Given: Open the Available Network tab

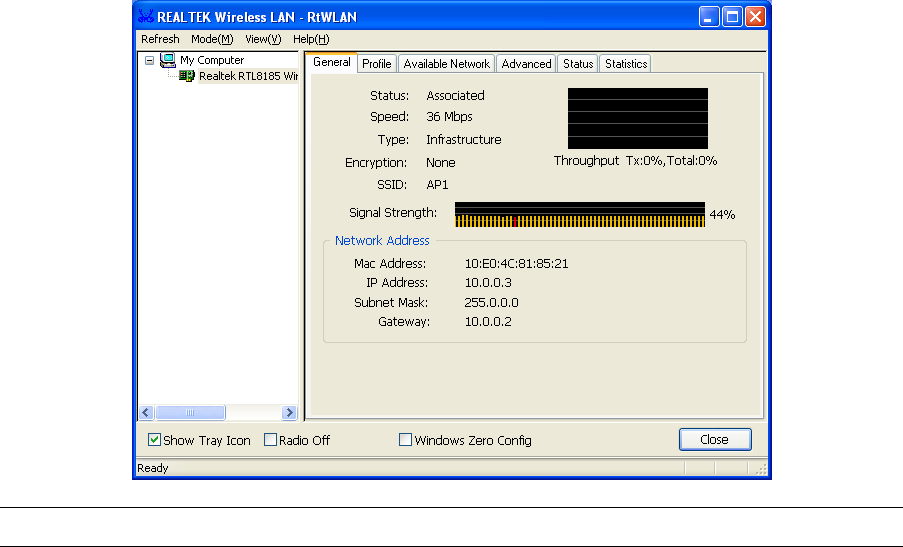Looking at the screenshot, I should coord(446,64).
